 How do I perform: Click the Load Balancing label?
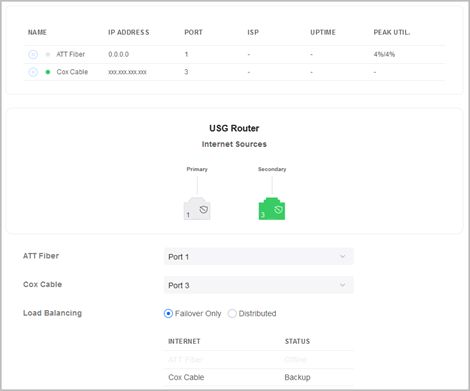[52, 313]
